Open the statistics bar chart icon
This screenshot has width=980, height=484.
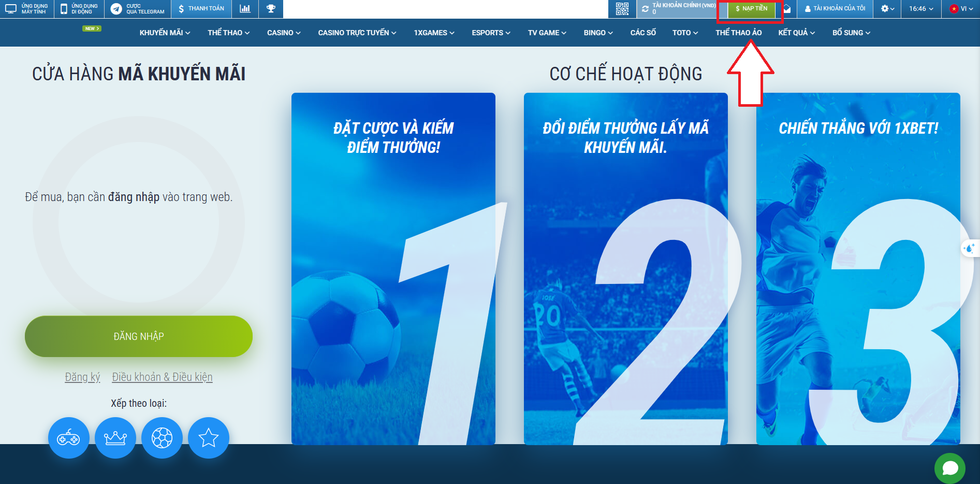click(245, 8)
